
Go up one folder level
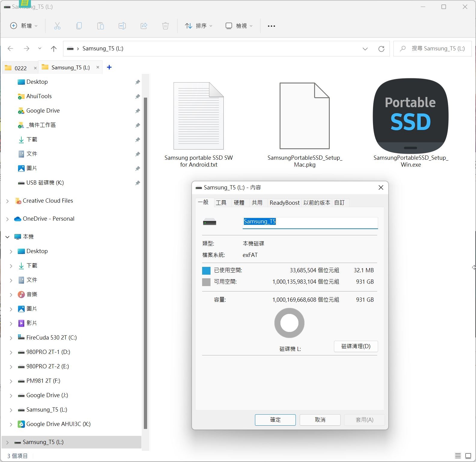tap(54, 49)
